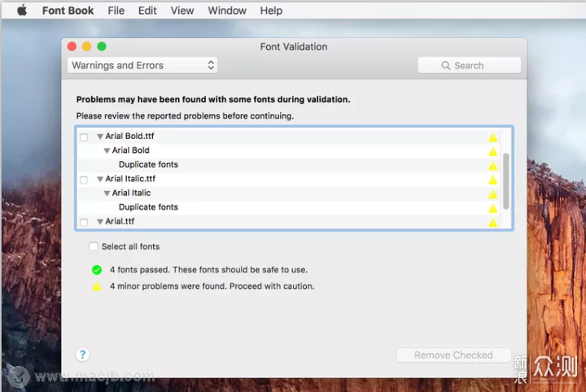Open the Edit menu
The width and height of the screenshot is (586, 392).
coord(147,11)
